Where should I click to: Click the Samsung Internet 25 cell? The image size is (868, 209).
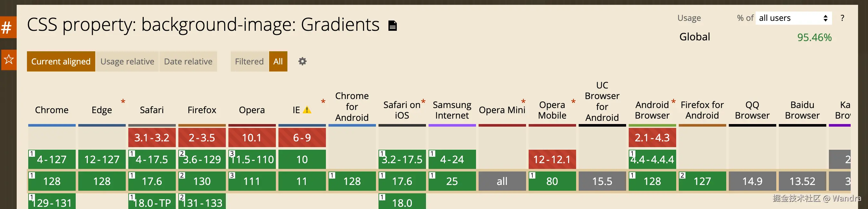pos(452,181)
